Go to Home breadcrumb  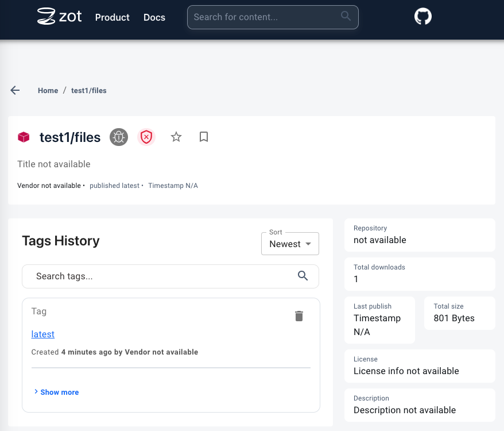48,90
